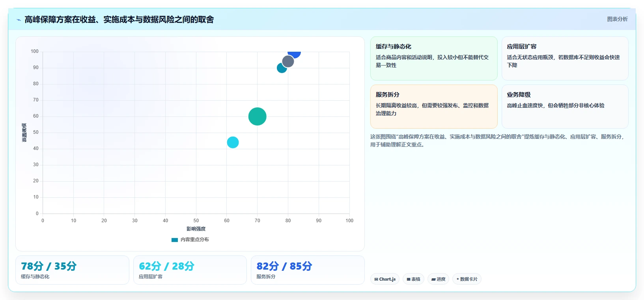The height and width of the screenshot is (300, 644).
Task: Click the 缓存与静态化 label under 78分
Action: tap(35, 277)
